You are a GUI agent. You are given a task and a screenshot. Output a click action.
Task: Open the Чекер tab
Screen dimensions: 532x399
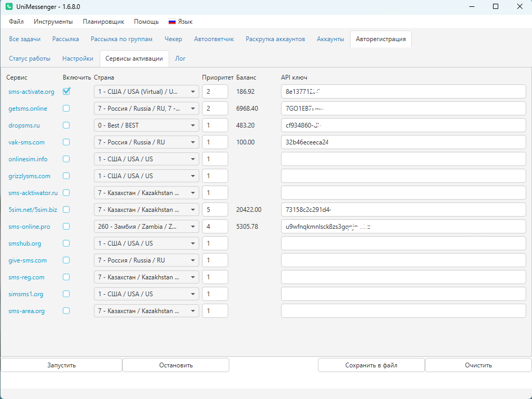pyautogui.click(x=173, y=39)
